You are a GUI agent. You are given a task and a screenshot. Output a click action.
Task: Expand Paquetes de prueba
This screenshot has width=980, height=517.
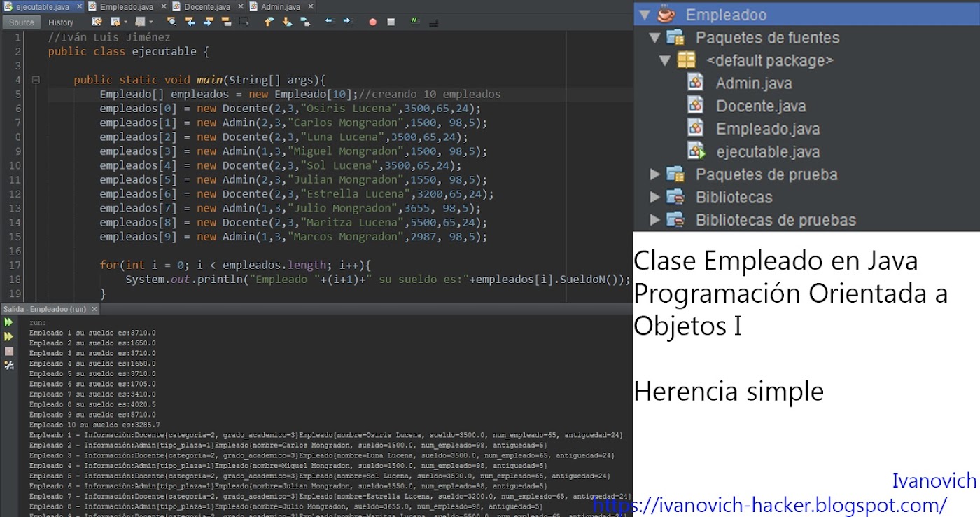coord(655,174)
